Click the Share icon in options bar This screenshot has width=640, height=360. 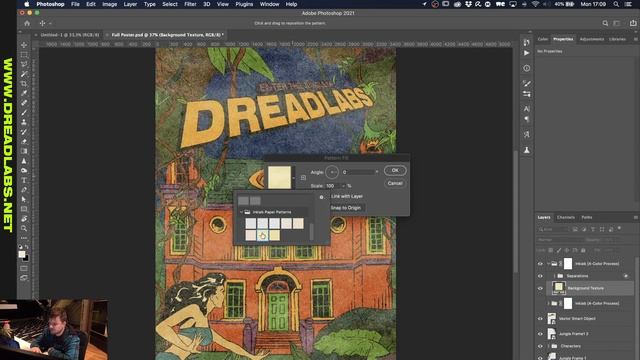(x=633, y=23)
